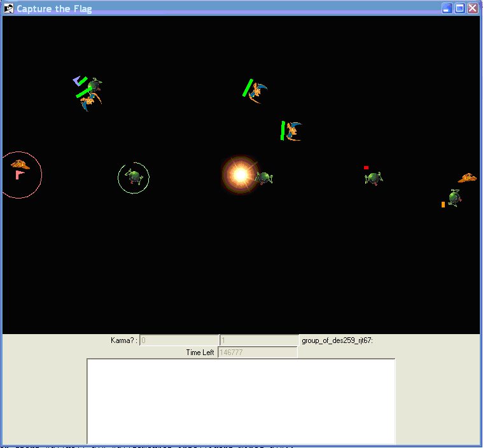Click the green robot beside the orange marker

[x=454, y=197]
